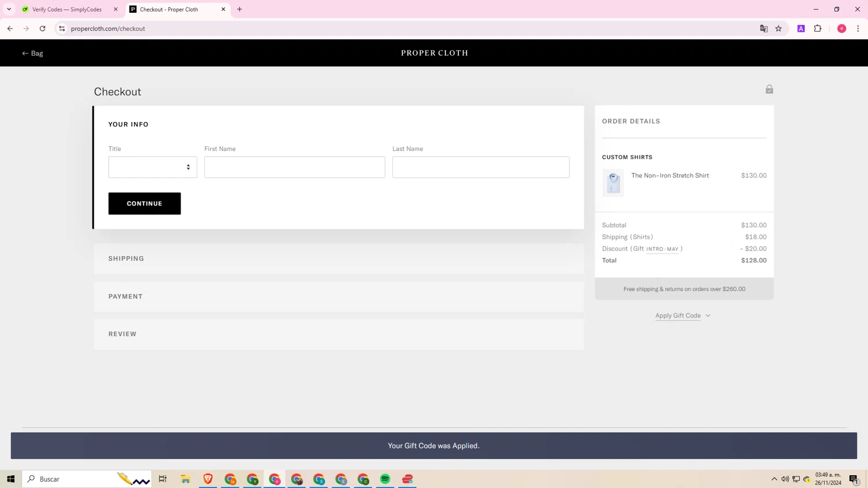Image resolution: width=868 pixels, height=488 pixels.
Task: Focus the Last Name field
Action: 481,167
